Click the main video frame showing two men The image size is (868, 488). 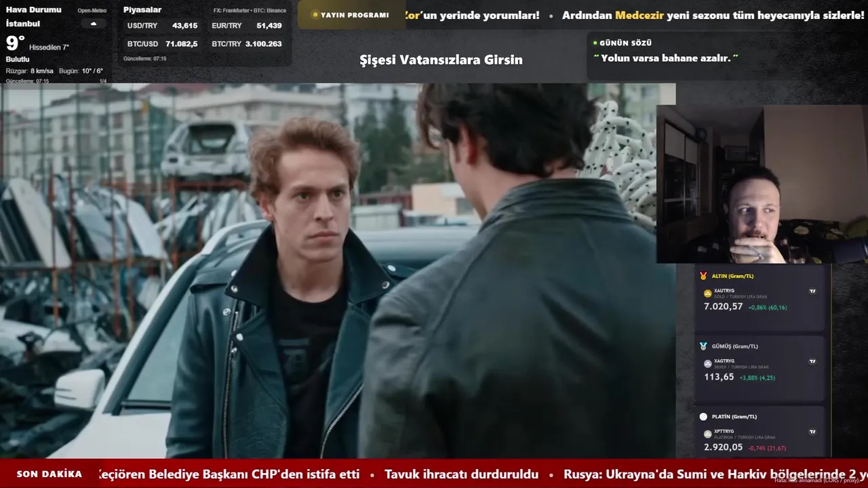pos(338,271)
